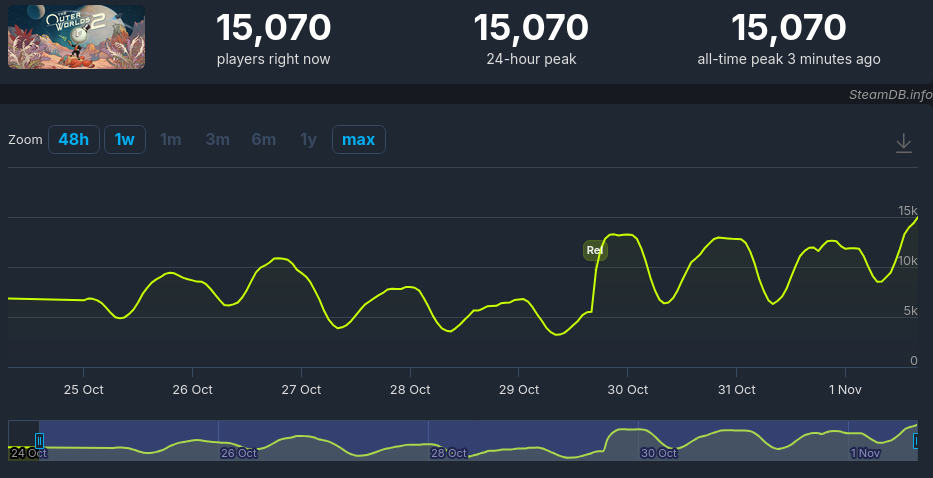
Task: Click the 15k y-axis label
Action: pyautogui.click(x=908, y=211)
